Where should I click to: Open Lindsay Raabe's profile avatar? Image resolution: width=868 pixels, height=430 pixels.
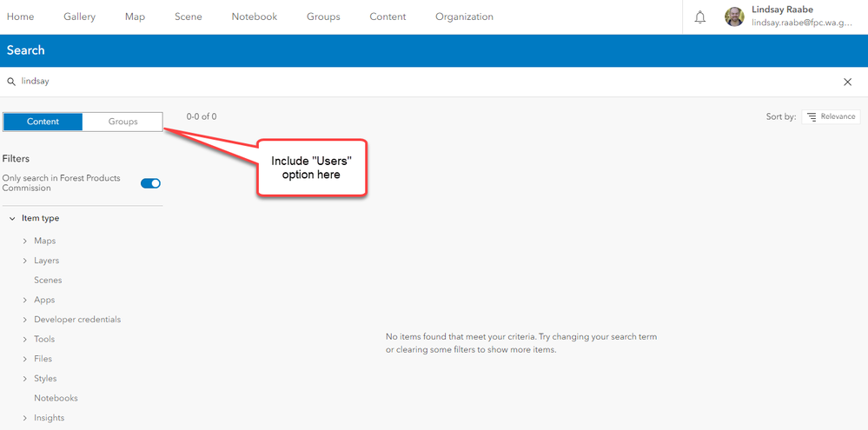[x=734, y=17]
